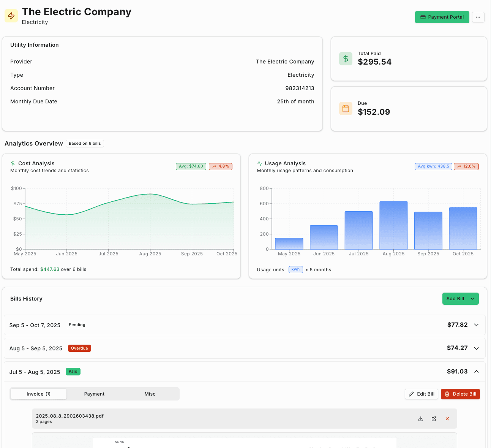Click the Oct 2025 usage bar

click(463, 228)
